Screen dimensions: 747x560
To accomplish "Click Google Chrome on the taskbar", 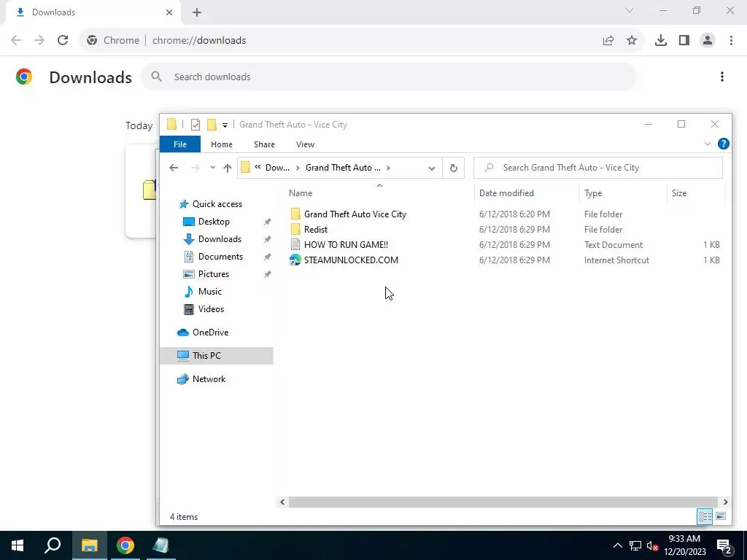I will point(125,545).
